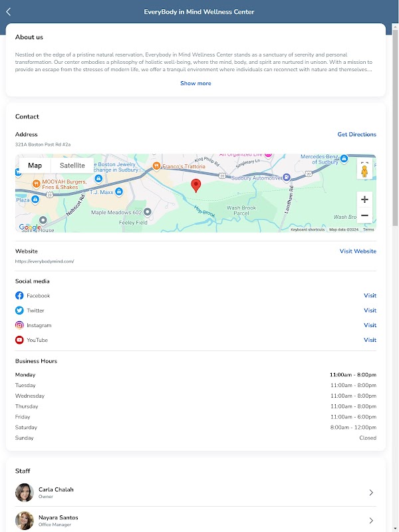This screenshot has width=399, height=532.
Task: Click Saturday hours 8:00am - 12:00pm
Action: 353,428
